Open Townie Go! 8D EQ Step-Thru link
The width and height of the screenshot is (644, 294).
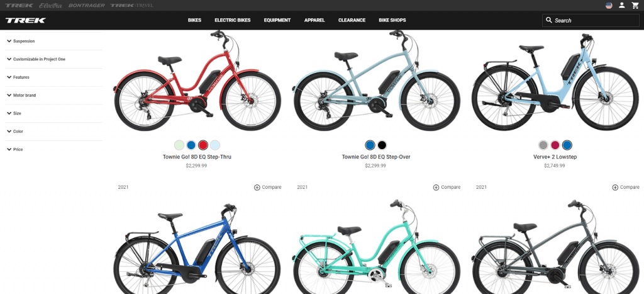coord(197,157)
